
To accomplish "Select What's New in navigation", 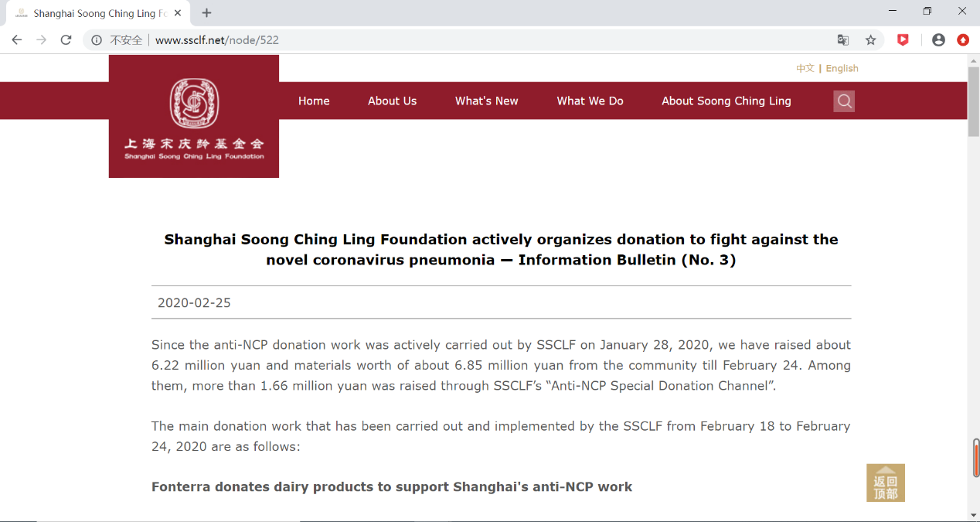I will click(486, 101).
